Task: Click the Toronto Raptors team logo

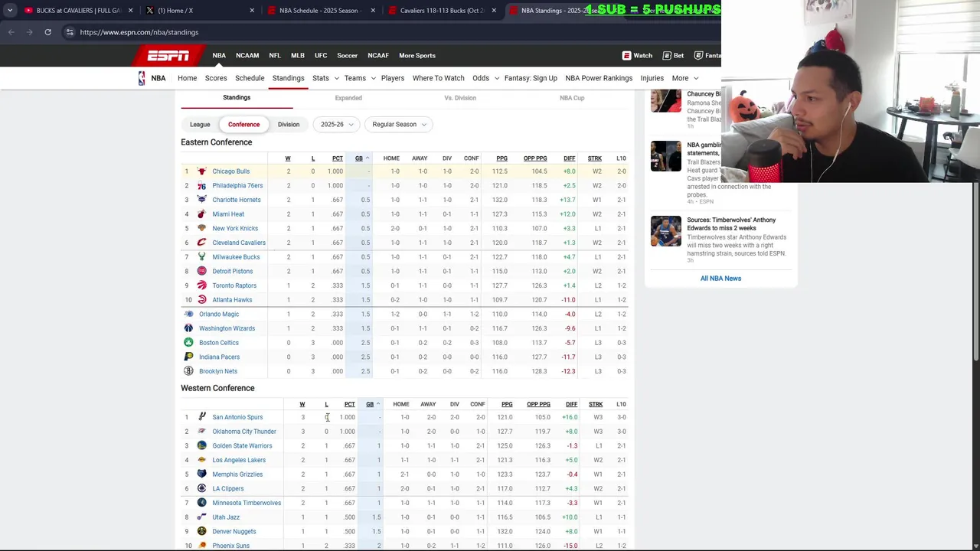Action: click(201, 285)
